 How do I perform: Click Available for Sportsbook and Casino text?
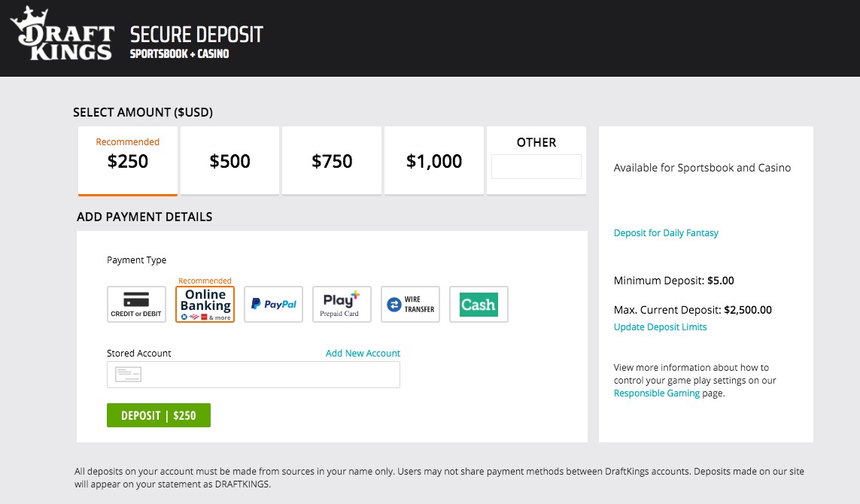click(702, 168)
